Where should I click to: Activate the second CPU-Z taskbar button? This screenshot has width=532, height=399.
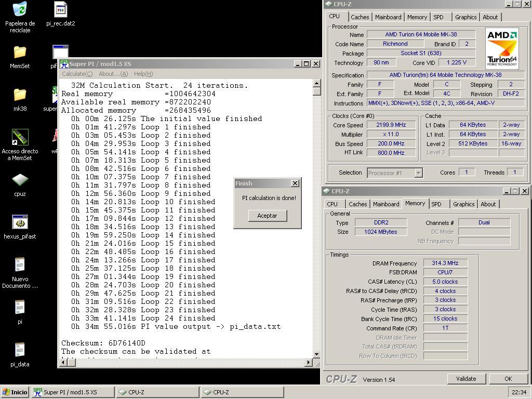(243, 392)
